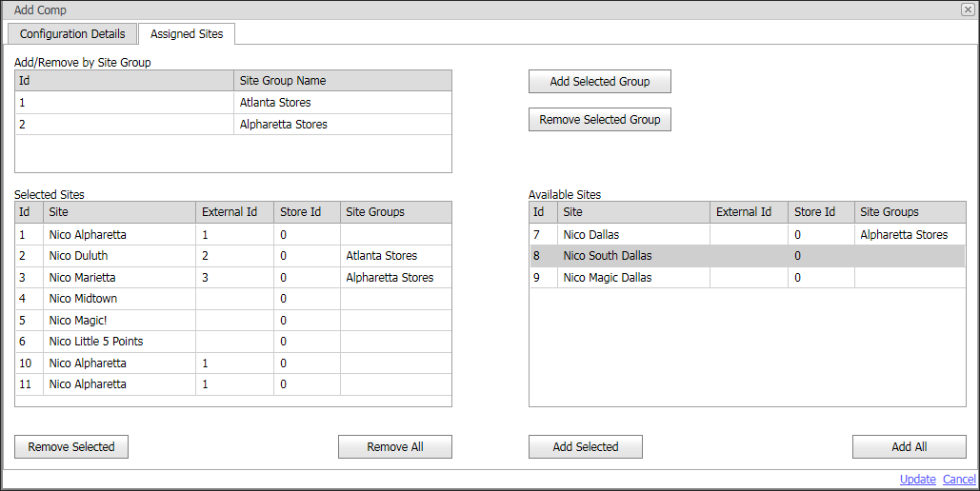Select Nico Little 5 Points row
The image size is (980, 491).
point(233,341)
